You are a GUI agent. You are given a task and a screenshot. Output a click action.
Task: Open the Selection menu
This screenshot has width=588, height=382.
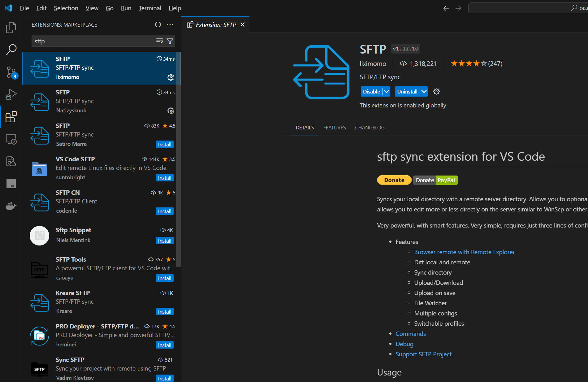(66, 8)
